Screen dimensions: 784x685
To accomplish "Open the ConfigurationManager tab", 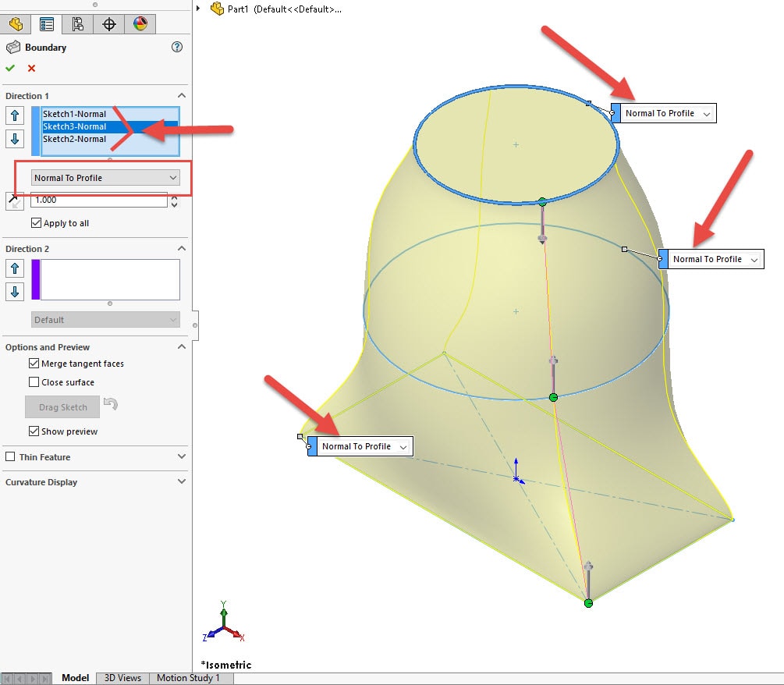I will 77,24.
